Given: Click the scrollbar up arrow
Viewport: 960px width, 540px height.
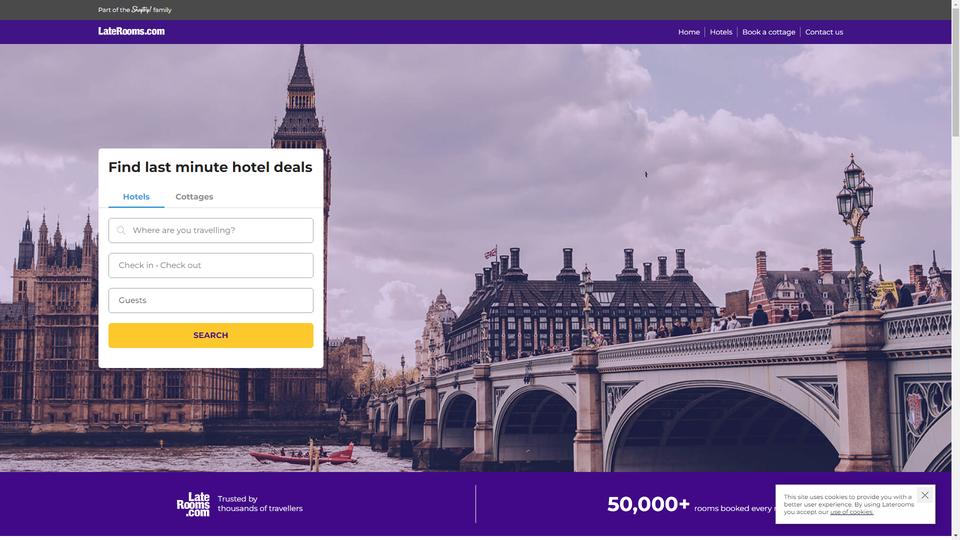Looking at the screenshot, I should point(955,4).
